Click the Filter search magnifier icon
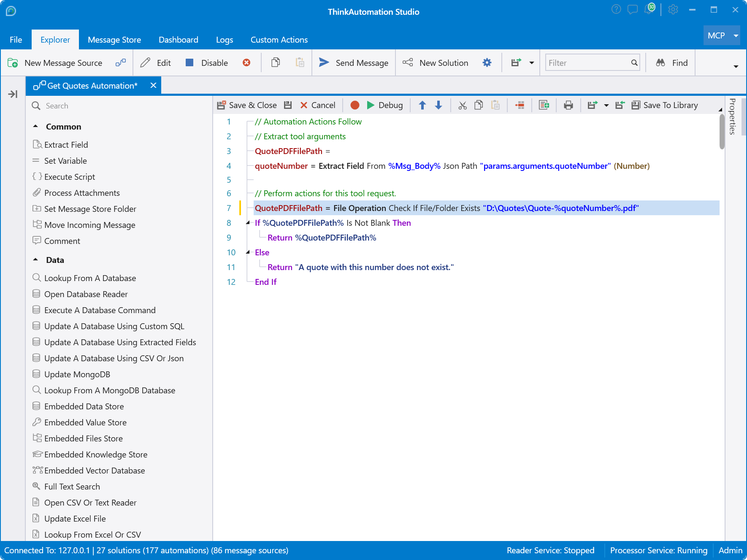 634,63
